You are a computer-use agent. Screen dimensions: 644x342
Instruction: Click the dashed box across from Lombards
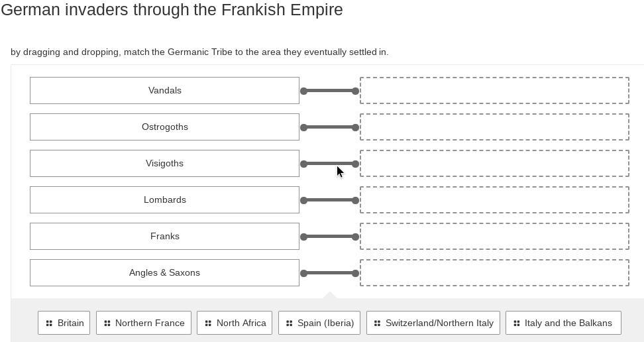click(x=494, y=199)
